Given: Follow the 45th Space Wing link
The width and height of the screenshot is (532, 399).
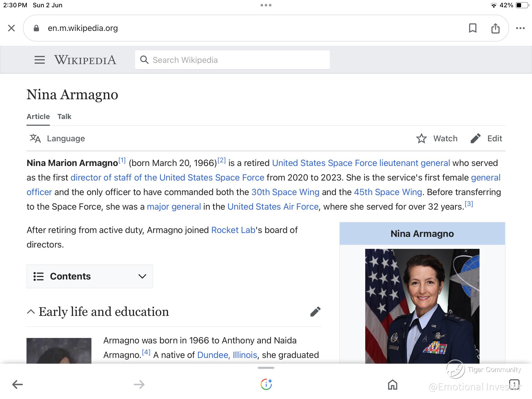Looking at the screenshot, I should click(388, 192).
